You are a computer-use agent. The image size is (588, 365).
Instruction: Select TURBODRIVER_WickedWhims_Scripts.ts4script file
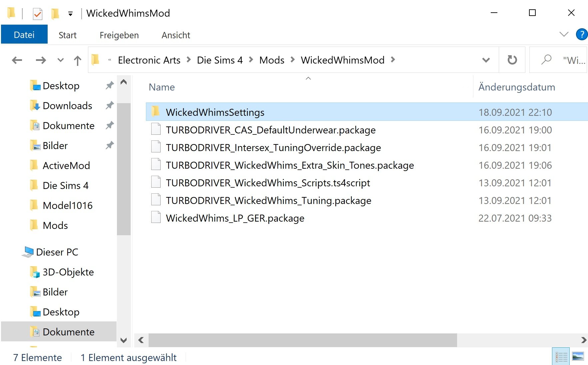[x=268, y=183]
